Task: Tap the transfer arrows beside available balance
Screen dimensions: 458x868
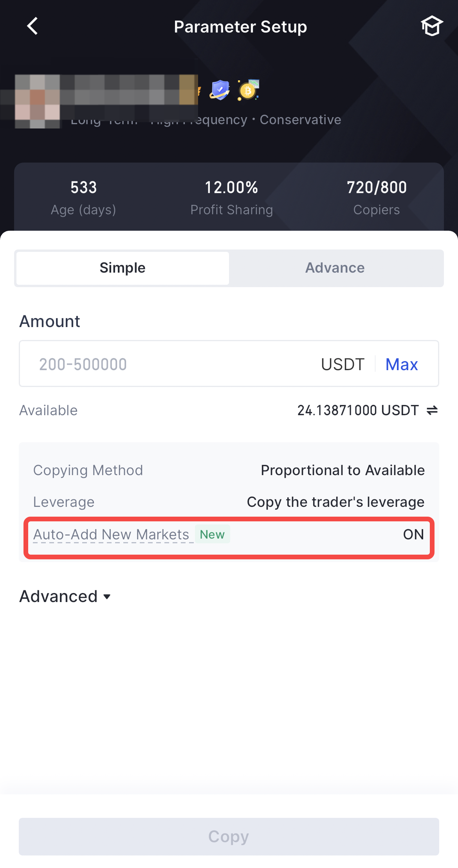Action: pyautogui.click(x=432, y=410)
